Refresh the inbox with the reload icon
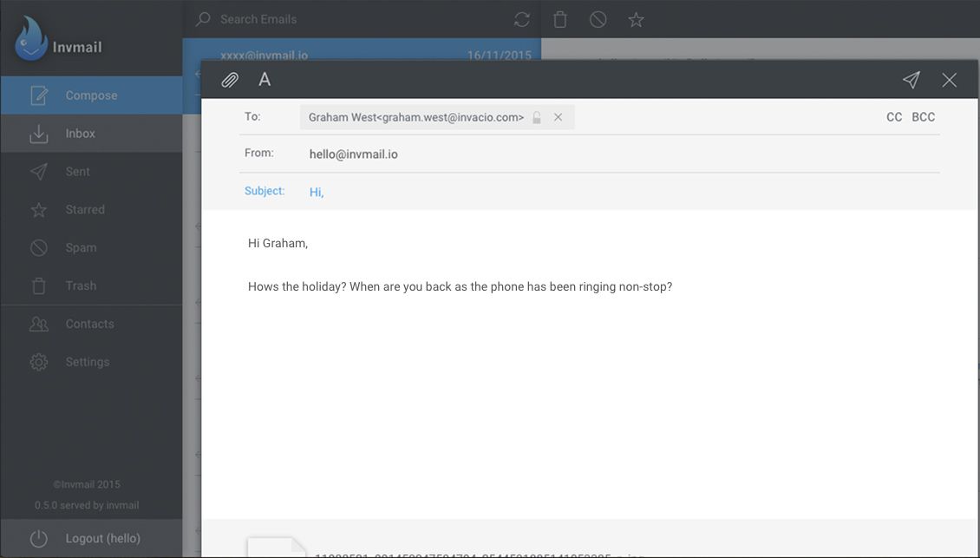The height and width of the screenshot is (558, 980). tap(521, 18)
